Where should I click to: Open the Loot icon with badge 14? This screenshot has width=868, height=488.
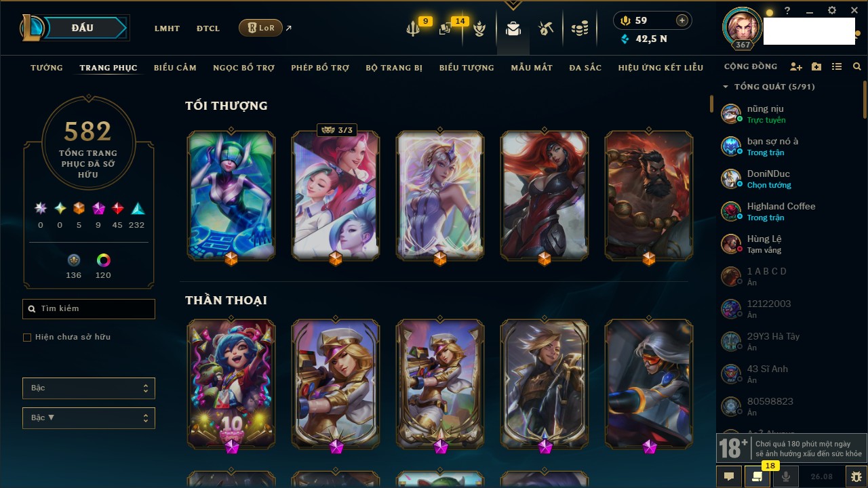pos(445,29)
